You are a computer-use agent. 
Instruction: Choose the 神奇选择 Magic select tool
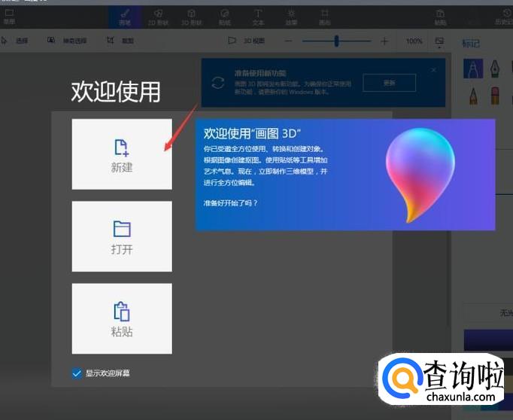tap(67, 41)
